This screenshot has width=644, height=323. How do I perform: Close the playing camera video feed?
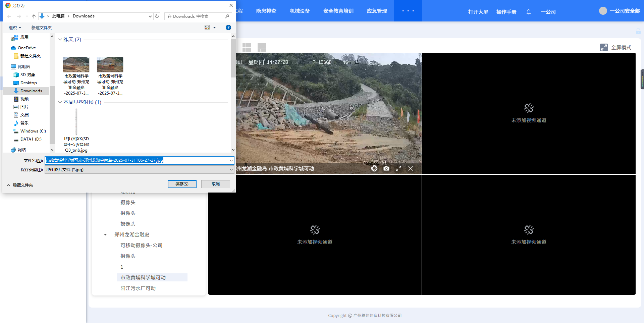[x=411, y=168]
